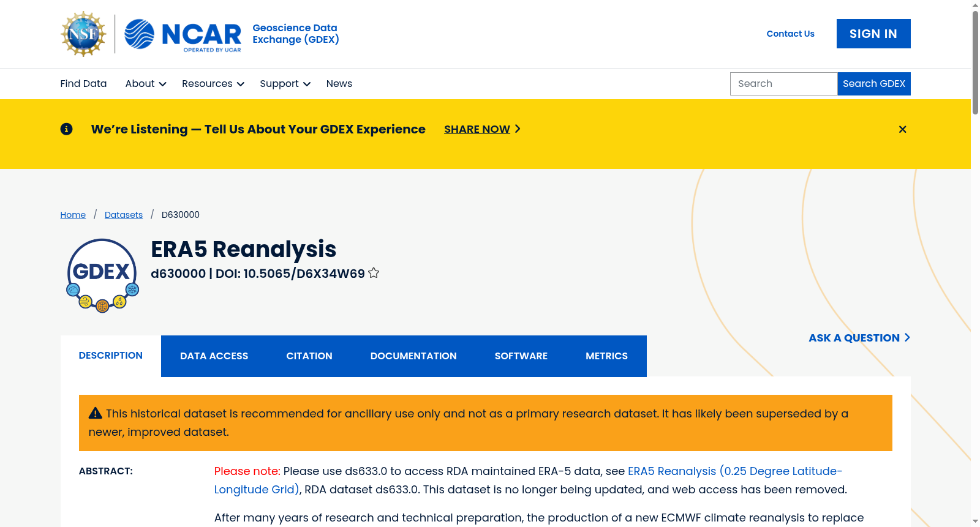Open the Find Data page
Screen dimensions: 980x527
tap(83, 84)
